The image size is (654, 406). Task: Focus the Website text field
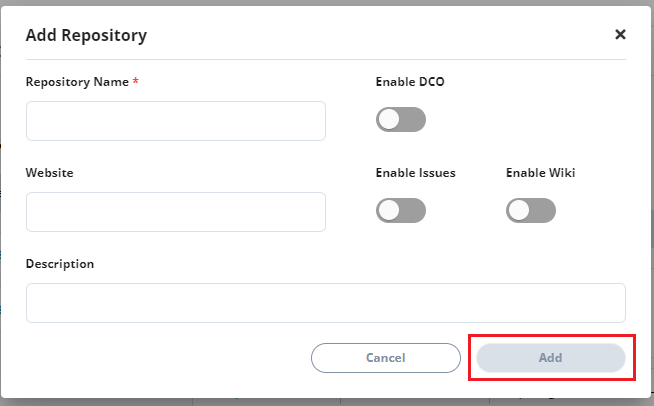[176, 212]
